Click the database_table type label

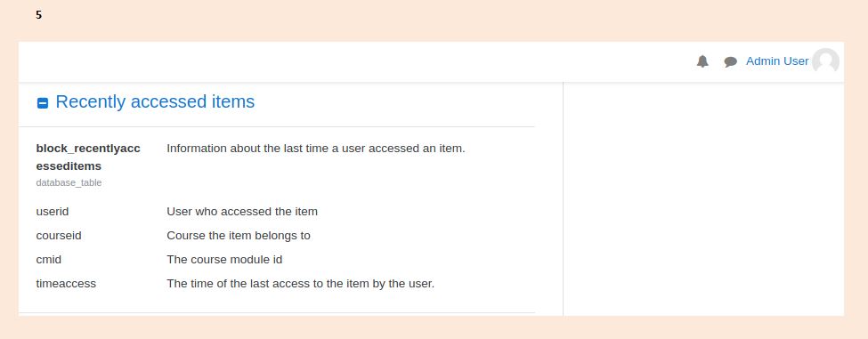tap(69, 182)
